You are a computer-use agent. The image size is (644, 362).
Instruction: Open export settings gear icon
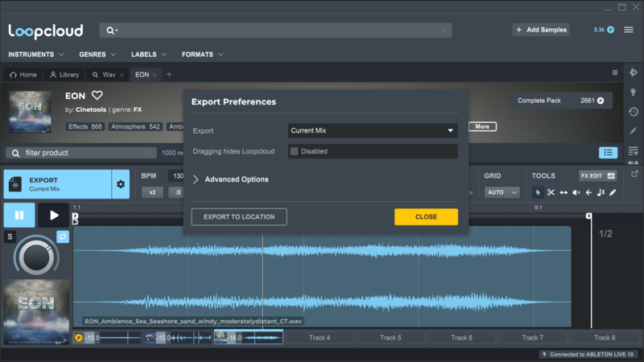121,184
